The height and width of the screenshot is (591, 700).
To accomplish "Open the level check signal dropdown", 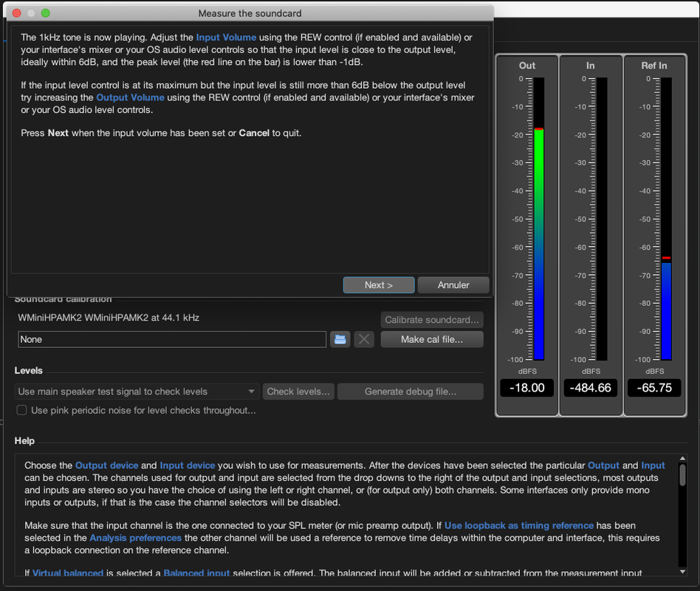I will coord(137,392).
